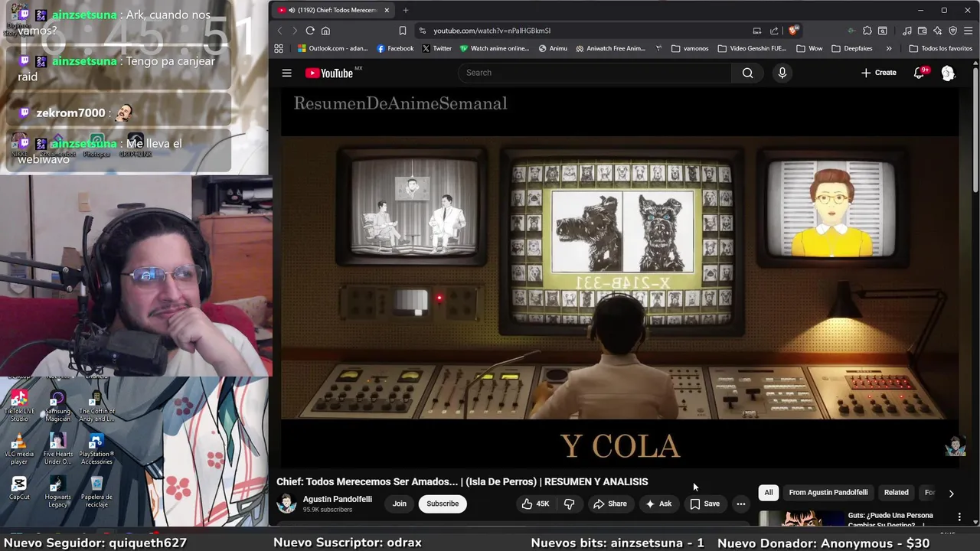Open the YouTube hamburger guide menu

click(286, 73)
